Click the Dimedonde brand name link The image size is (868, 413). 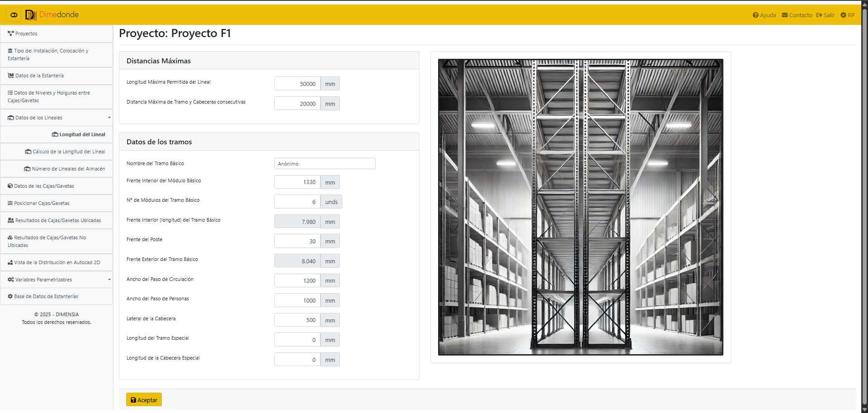pos(59,15)
